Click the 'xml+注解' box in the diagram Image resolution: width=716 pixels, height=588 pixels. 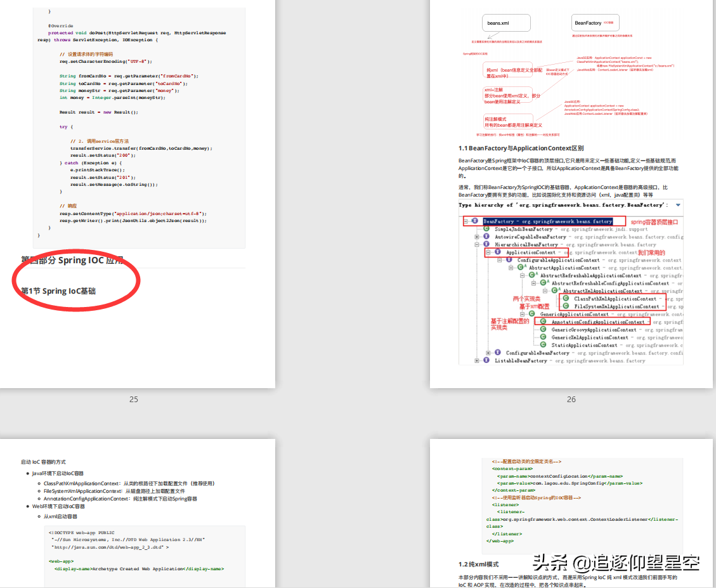507,96
